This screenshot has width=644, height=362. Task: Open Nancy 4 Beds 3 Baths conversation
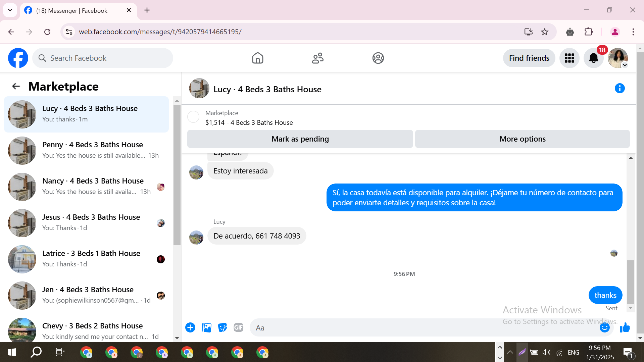click(86, 187)
